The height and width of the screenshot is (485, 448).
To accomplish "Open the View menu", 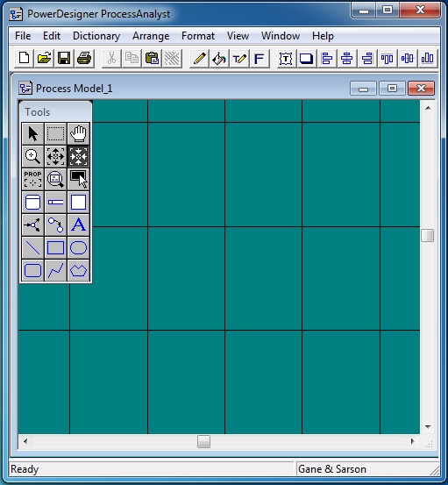I will click(238, 36).
